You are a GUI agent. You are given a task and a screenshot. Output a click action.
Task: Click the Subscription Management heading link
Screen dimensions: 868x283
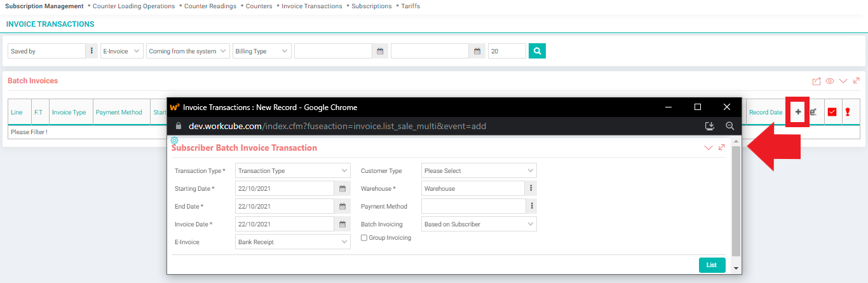[x=44, y=6]
